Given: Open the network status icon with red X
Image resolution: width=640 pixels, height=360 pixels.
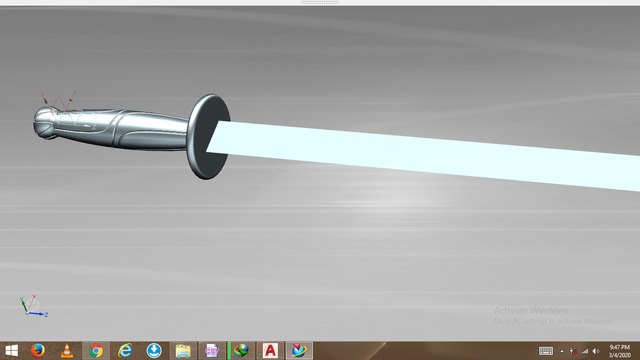Looking at the screenshot, I should pos(573,351).
